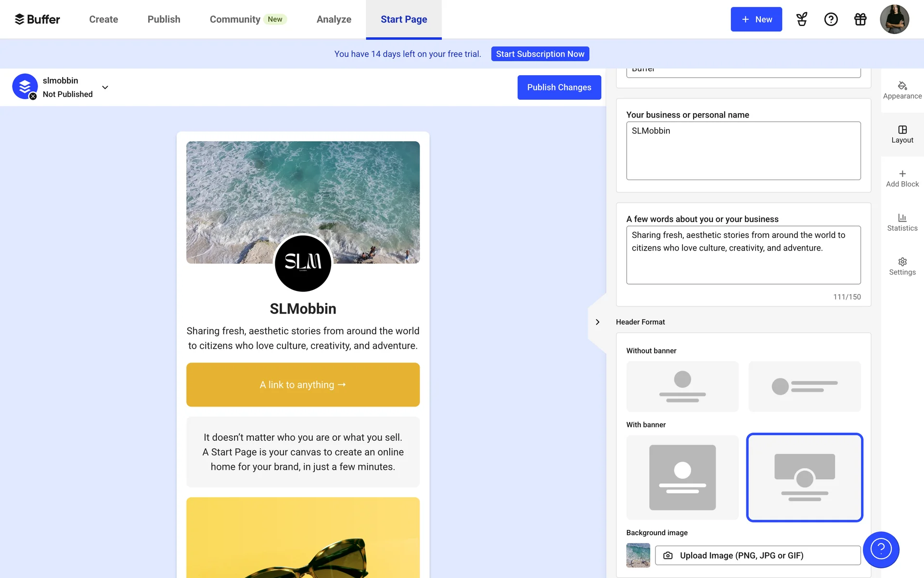Open the user profile avatar menu
This screenshot has height=578, width=924.
pos(894,19)
